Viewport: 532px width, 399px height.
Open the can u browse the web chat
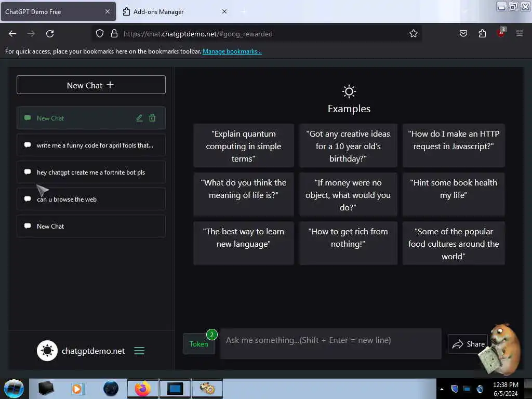tap(91, 199)
